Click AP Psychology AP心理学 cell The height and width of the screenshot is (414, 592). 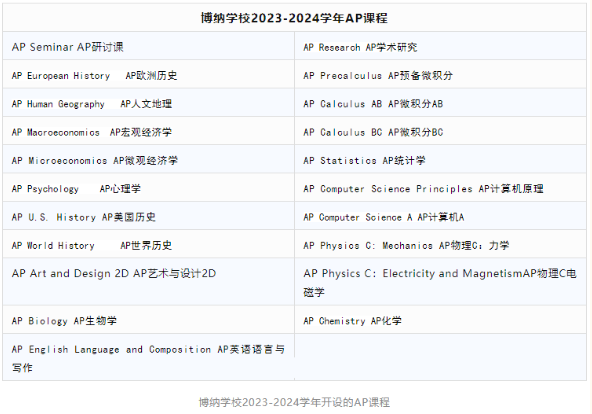148,188
